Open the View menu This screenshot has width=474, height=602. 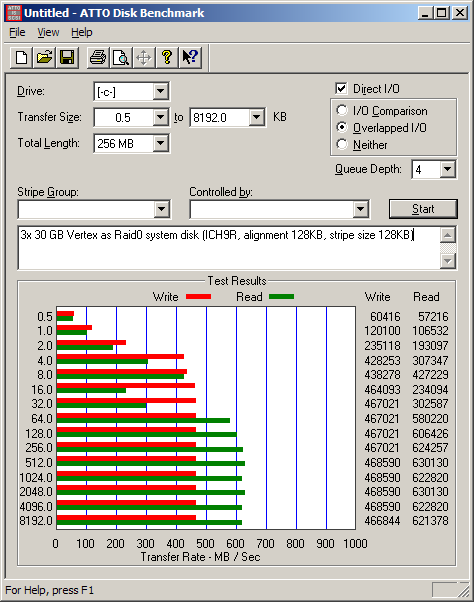[48, 32]
